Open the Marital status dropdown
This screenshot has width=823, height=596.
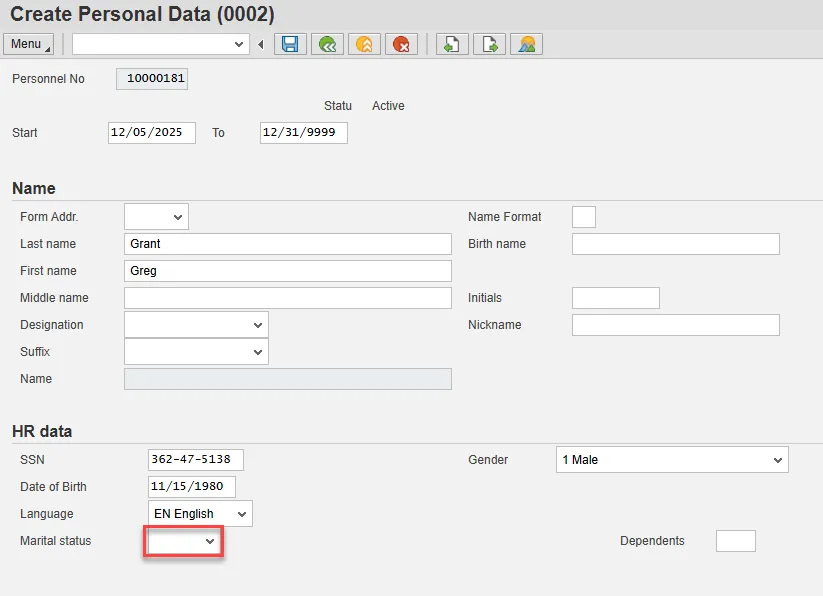point(184,541)
